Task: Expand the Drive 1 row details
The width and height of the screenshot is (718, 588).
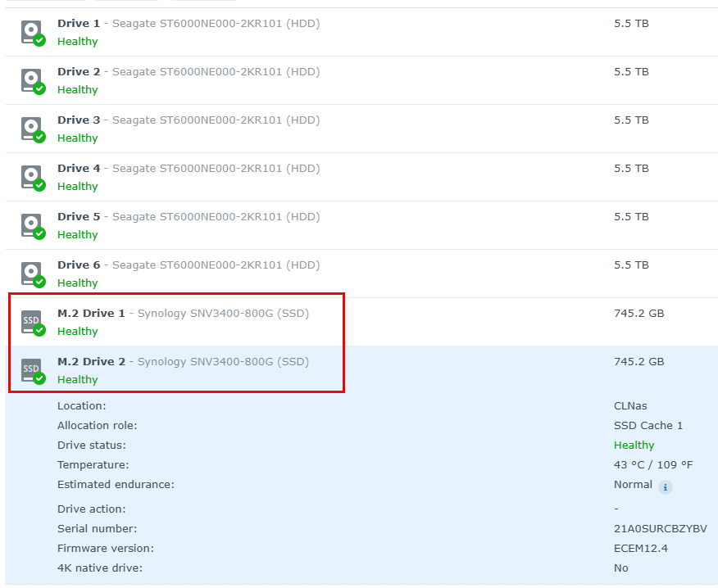Action: [361, 32]
